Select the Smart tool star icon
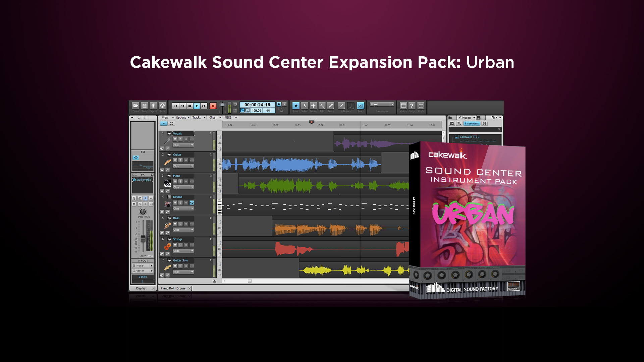This screenshot has height=362, width=644. tap(296, 106)
